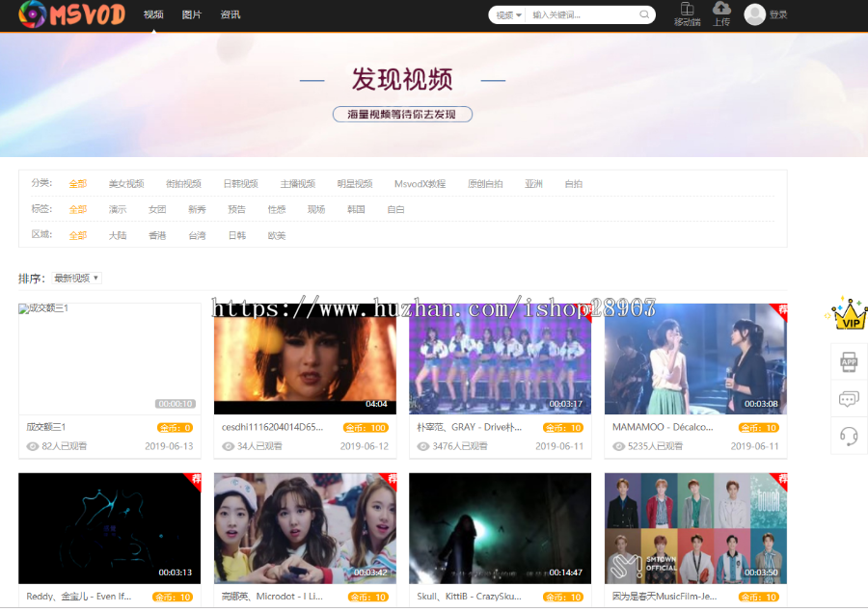868x612 pixels.
Task: Open the Skull、KittiB - CrazySku video thumbnail
Action: pyautogui.click(x=500, y=528)
